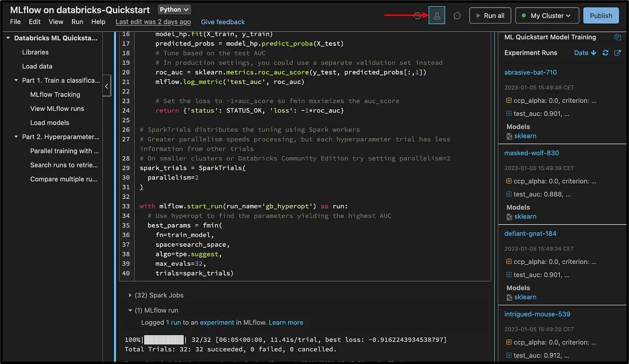Refresh the Experiment Runs list
Image resolution: width=629 pixels, height=364 pixels.
[x=605, y=53]
